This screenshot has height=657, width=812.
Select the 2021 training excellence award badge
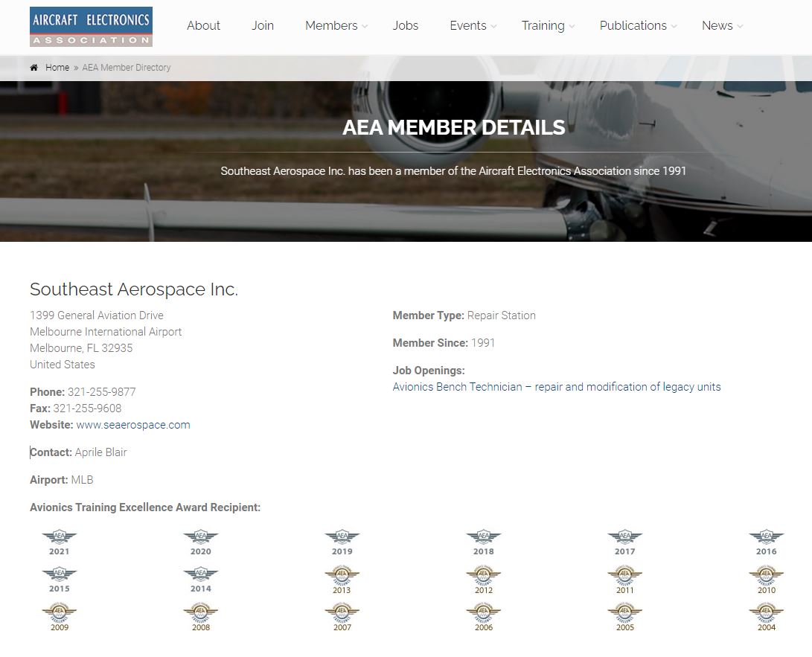coord(59,542)
